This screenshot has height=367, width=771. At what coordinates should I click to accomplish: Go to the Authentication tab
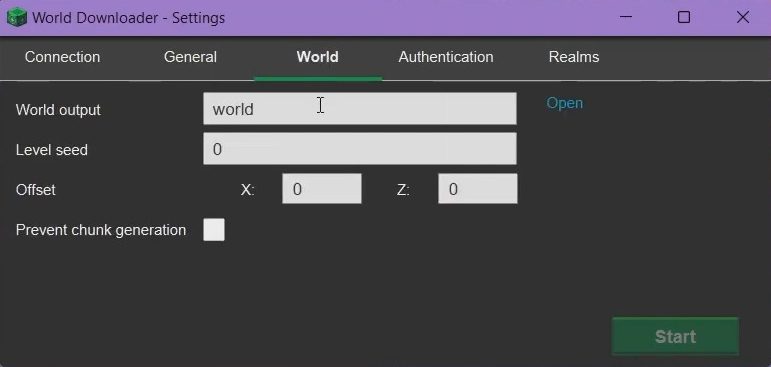coord(446,57)
